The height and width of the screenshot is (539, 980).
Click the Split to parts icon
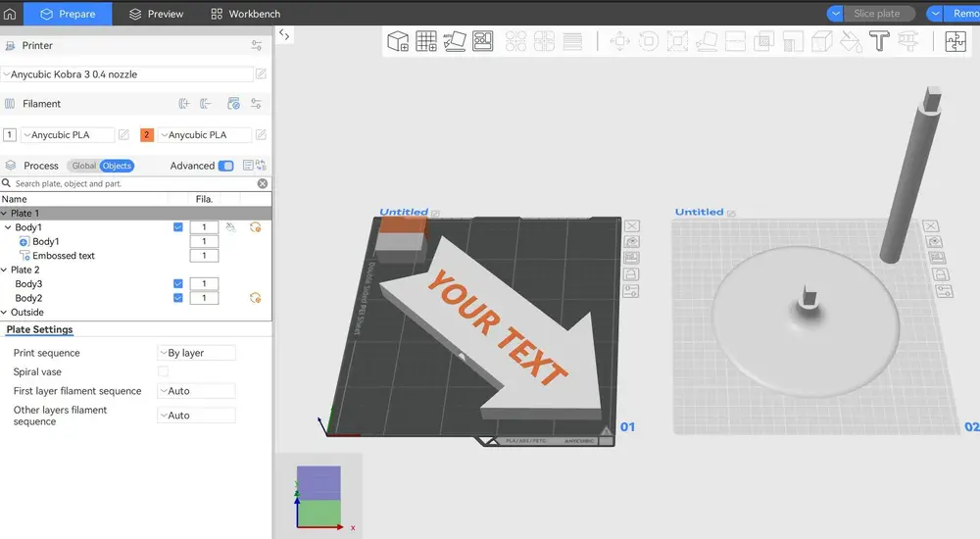coord(544,41)
